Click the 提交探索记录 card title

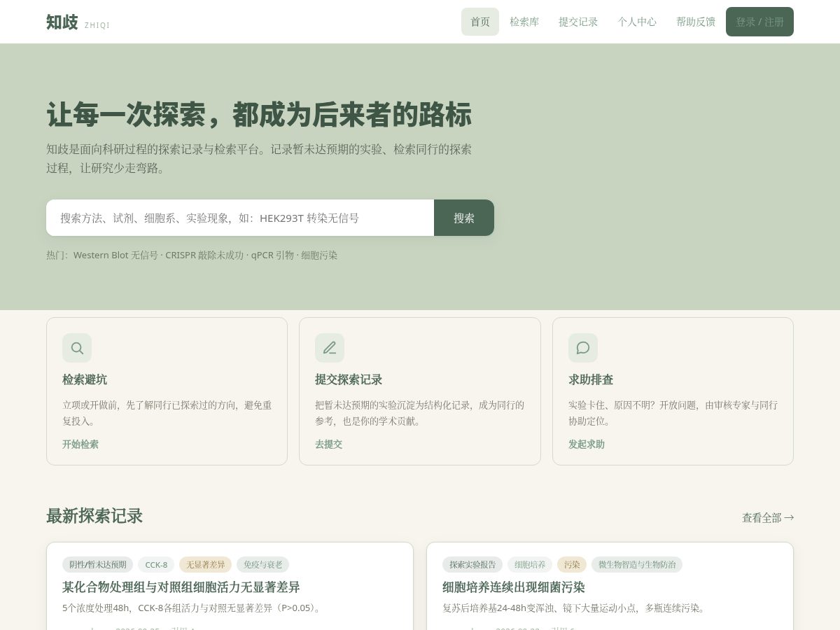349,379
